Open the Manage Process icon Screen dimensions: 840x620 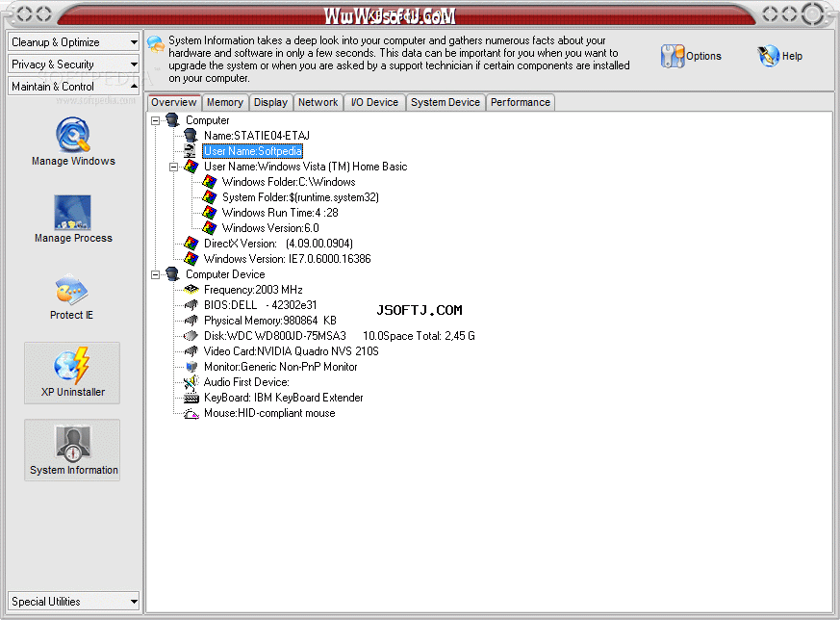coord(73,212)
